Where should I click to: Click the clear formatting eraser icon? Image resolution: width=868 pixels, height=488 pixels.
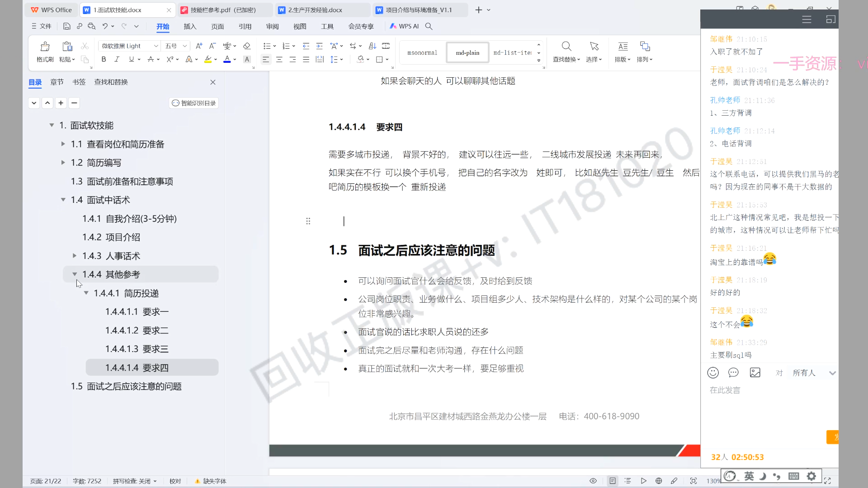(246, 46)
